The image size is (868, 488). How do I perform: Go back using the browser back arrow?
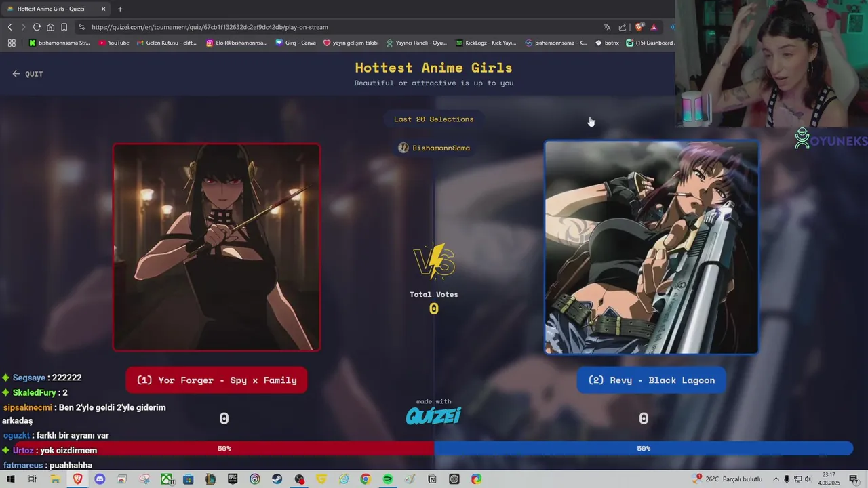point(9,27)
